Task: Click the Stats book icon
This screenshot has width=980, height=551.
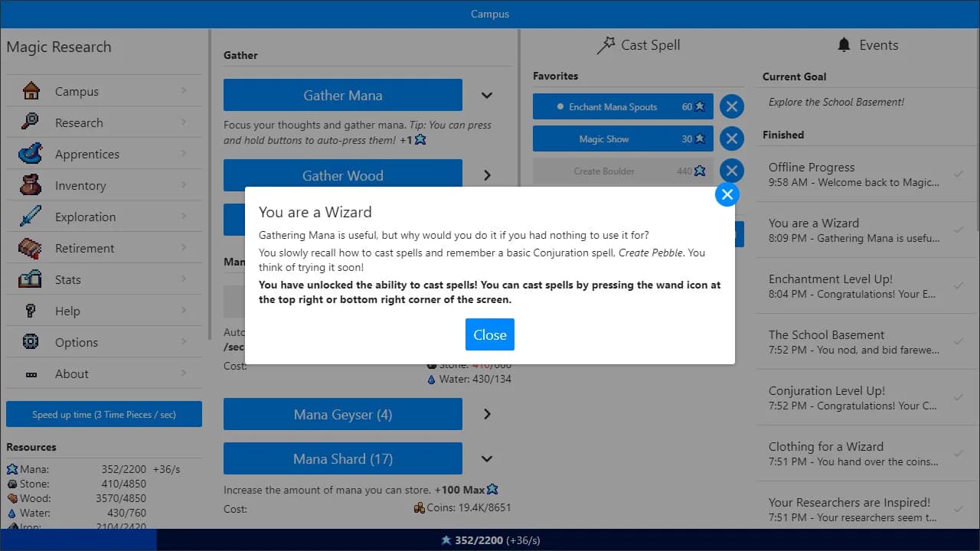Action: pyautogui.click(x=31, y=279)
